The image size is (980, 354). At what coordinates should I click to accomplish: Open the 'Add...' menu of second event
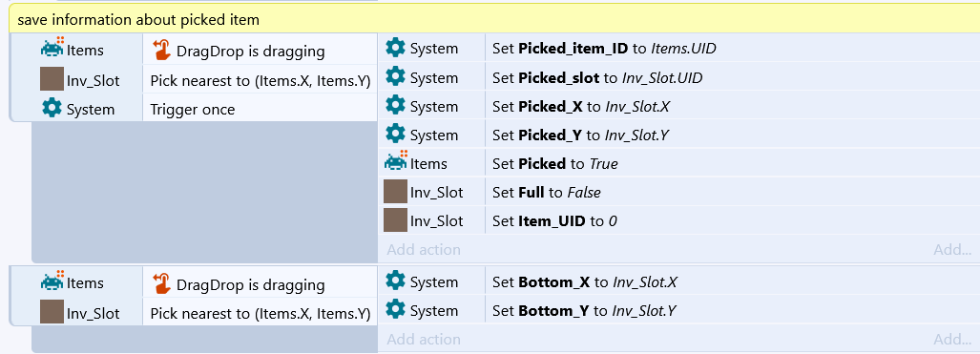pyautogui.click(x=952, y=339)
